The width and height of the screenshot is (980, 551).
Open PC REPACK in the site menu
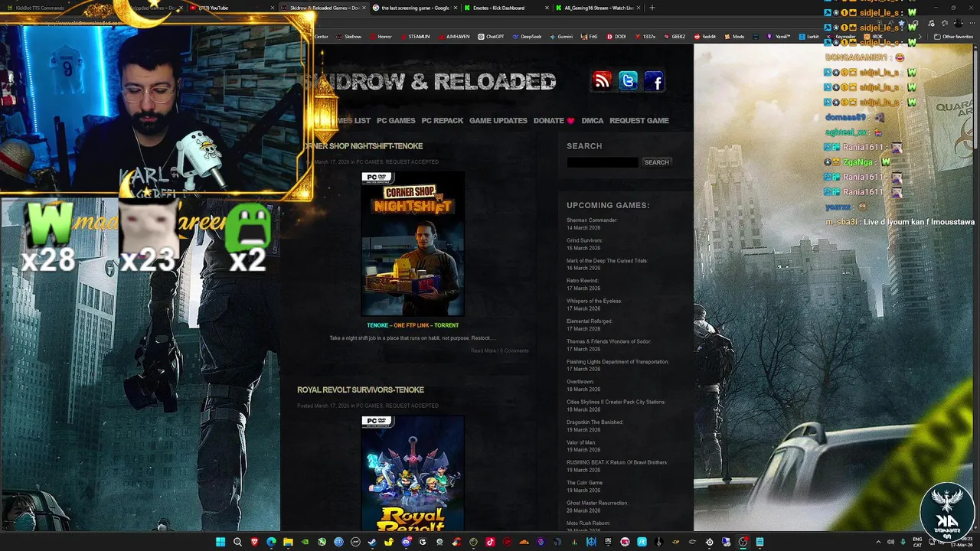(443, 121)
